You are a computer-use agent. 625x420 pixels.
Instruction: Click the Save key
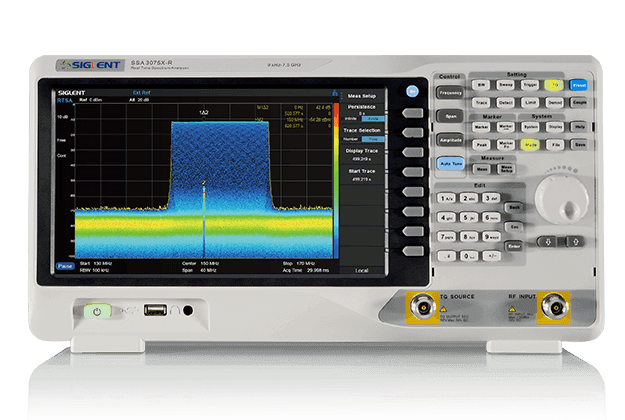coord(579,145)
